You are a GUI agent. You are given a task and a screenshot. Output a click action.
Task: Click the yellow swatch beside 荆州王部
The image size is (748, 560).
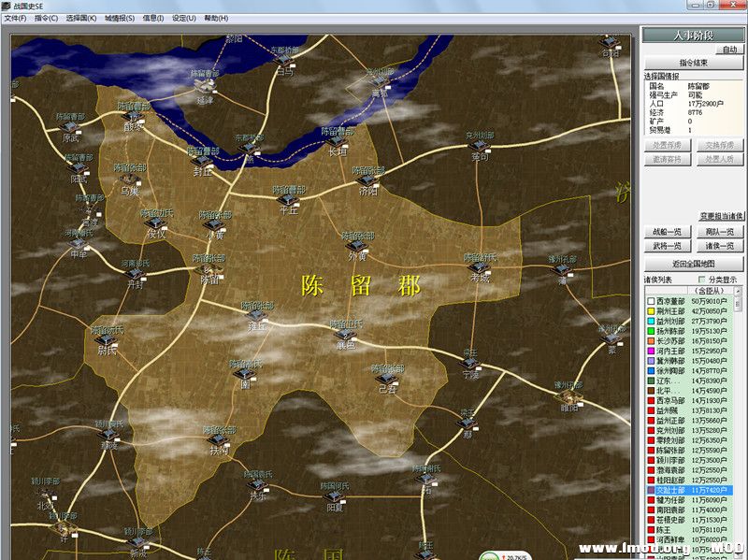(650, 311)
